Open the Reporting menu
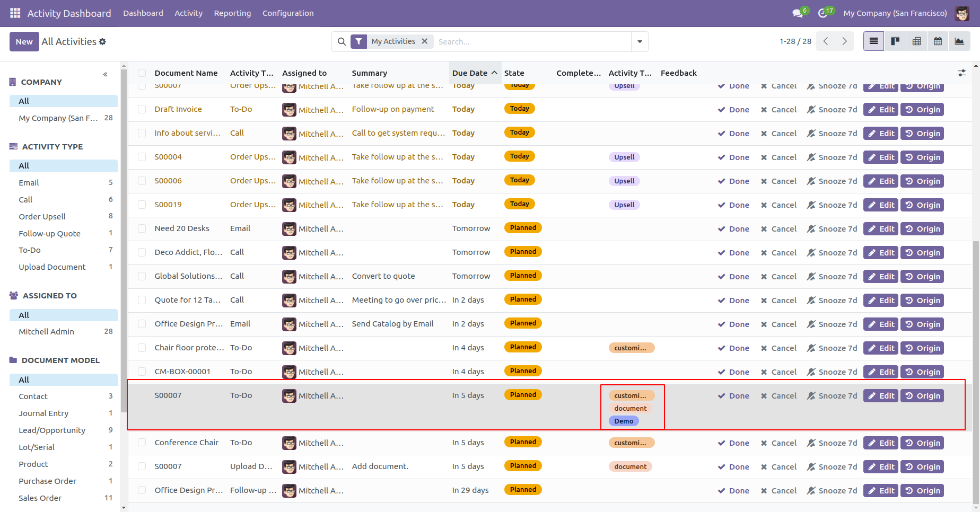This screenshot has height=512, width=980. [x=232, y=13]
